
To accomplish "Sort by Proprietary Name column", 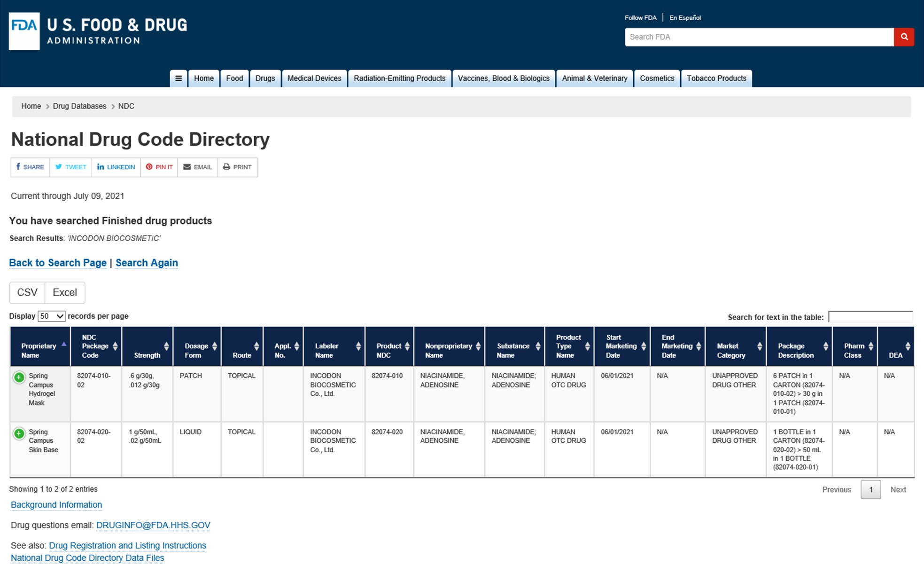I will coord(40,346).
